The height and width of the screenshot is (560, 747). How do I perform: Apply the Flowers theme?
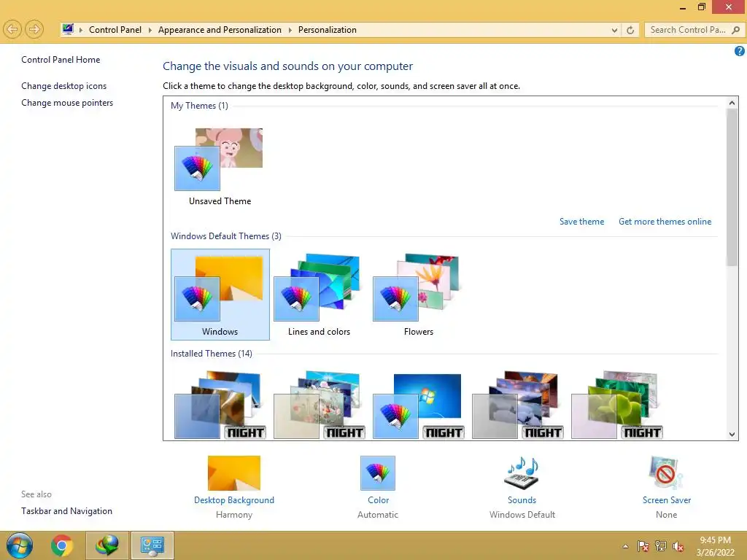point(418,295)
